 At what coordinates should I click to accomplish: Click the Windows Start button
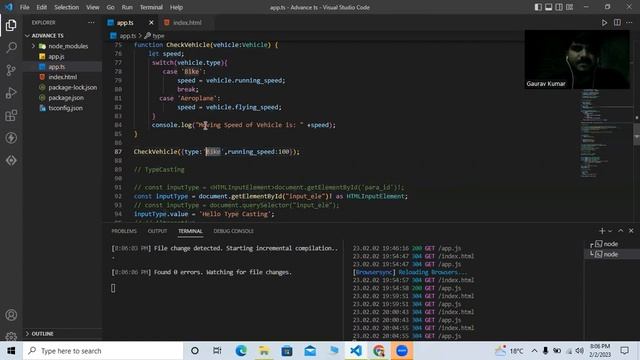[11, 351]
